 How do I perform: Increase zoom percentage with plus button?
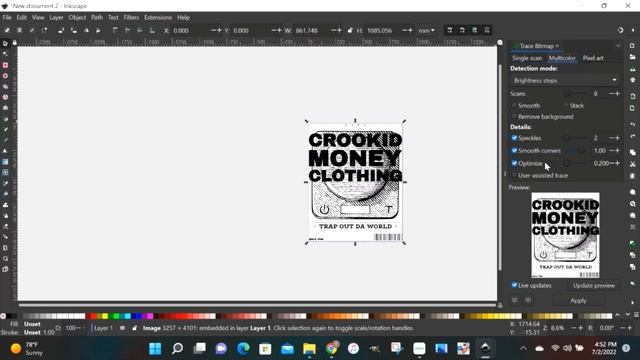[581, 328]
